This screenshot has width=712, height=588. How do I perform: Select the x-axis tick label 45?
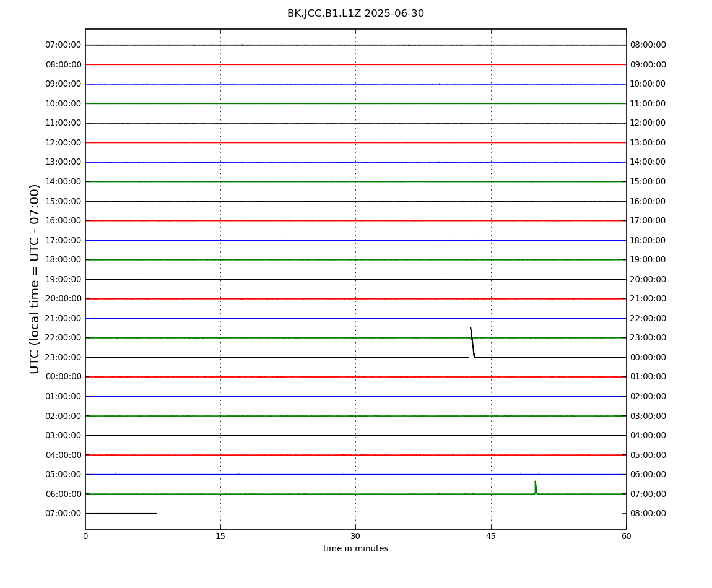(x=491, y=536)
